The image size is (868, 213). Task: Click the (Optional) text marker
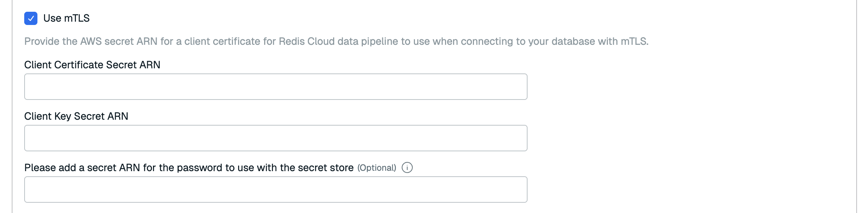(377, 168)
